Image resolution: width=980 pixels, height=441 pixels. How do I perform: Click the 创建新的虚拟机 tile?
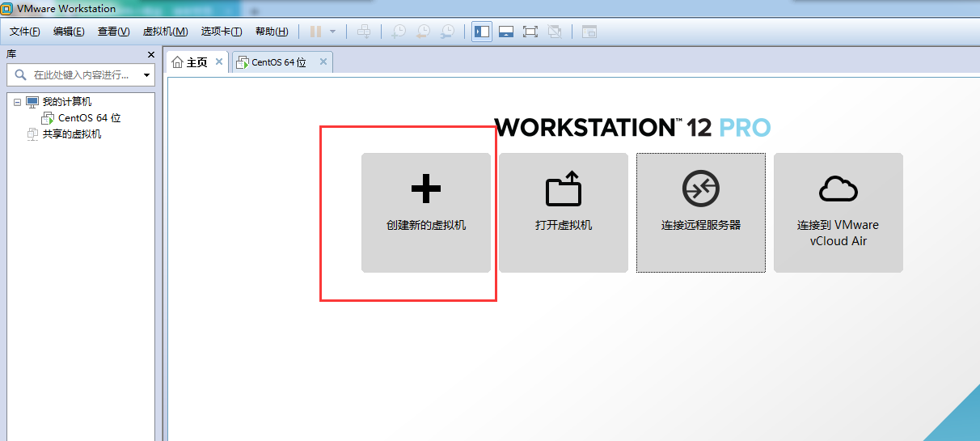pos(426,213)
